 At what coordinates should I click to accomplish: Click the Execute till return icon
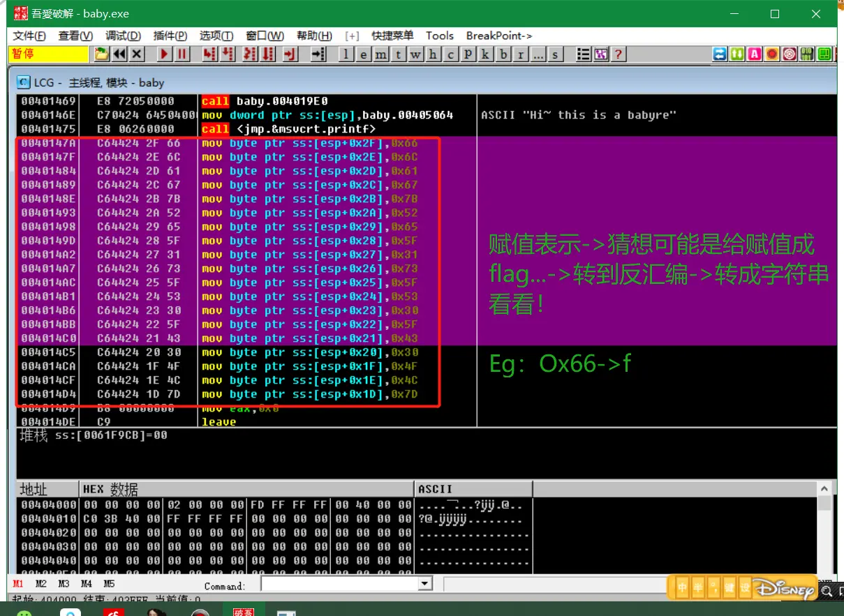[x=290, y=54]
